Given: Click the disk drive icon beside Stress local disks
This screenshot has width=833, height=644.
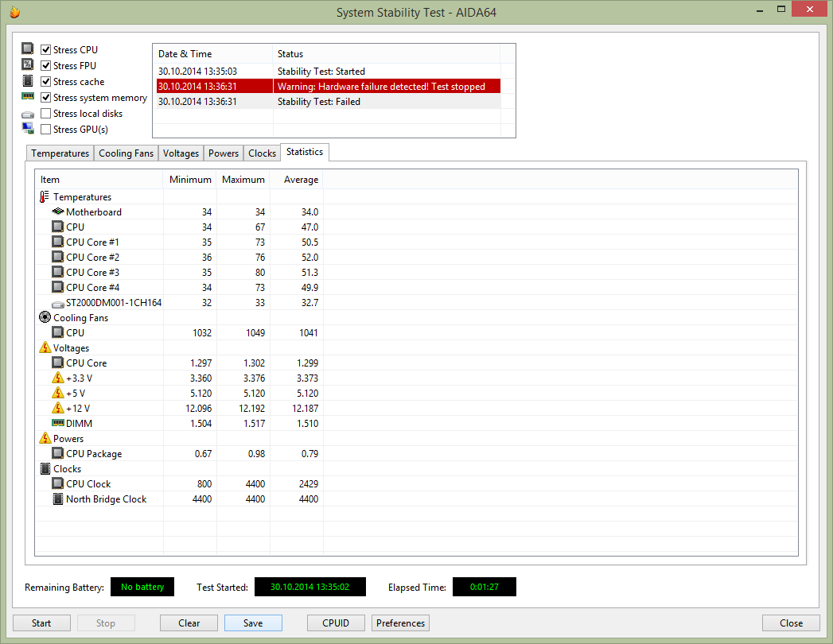Looking at the screenshot, I should click(x=28, y=114).
